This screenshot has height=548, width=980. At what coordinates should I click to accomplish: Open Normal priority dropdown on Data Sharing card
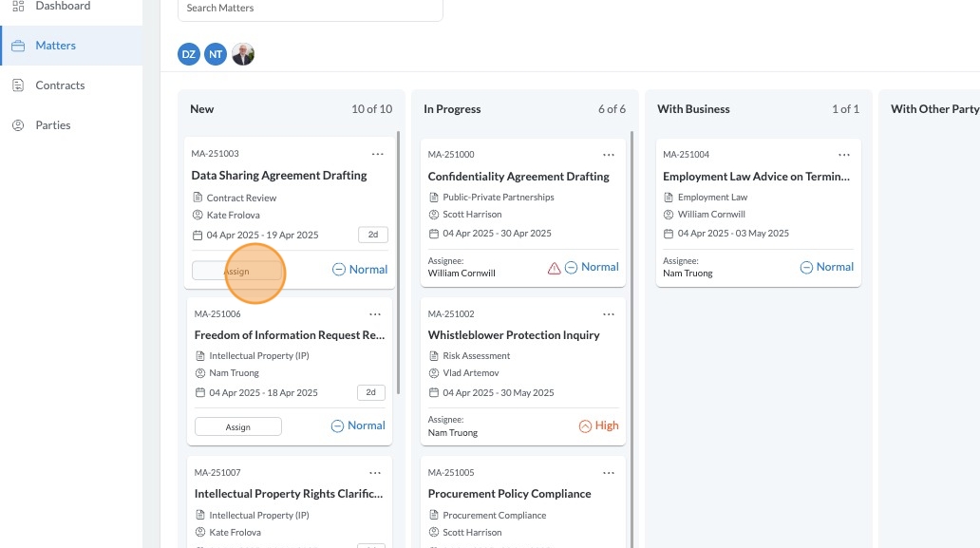360,270
